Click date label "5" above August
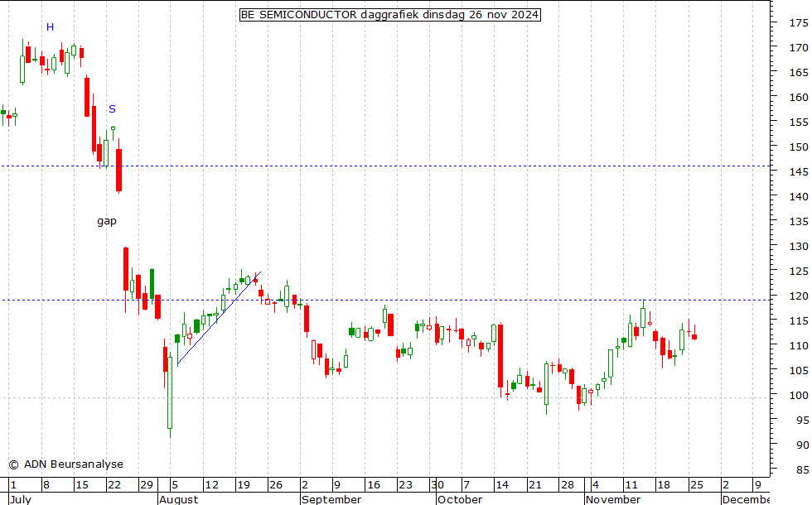Viewport: 812px width, 505px height. [175, 485]
